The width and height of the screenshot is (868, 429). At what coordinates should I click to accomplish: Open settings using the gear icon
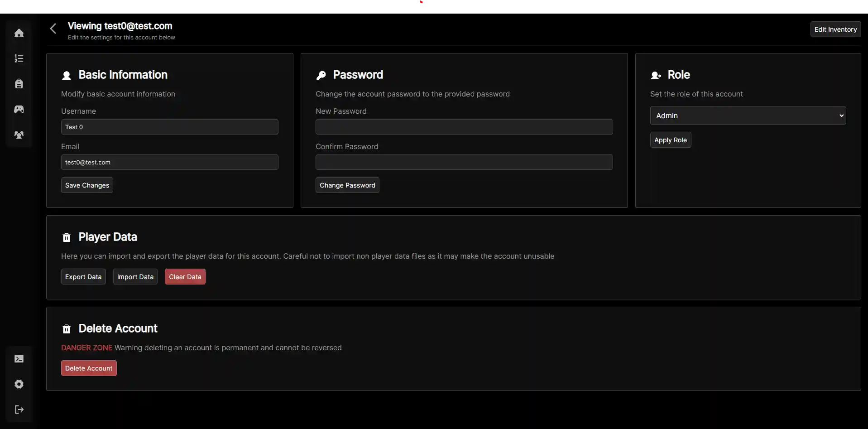coord(19,384)
